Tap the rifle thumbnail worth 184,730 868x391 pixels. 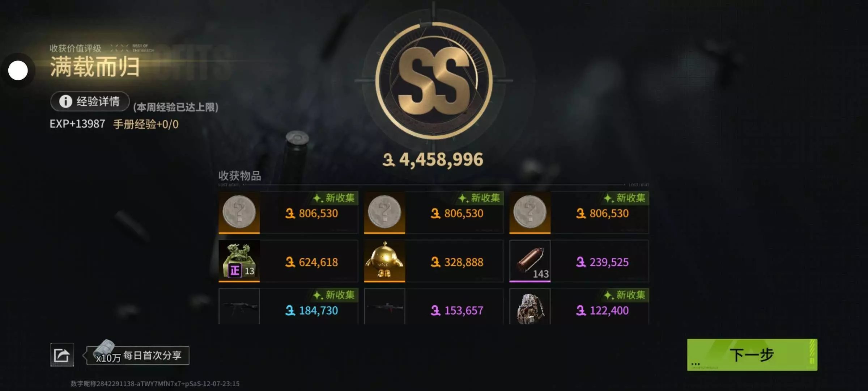pyautogui.click(x=239, y=307)
